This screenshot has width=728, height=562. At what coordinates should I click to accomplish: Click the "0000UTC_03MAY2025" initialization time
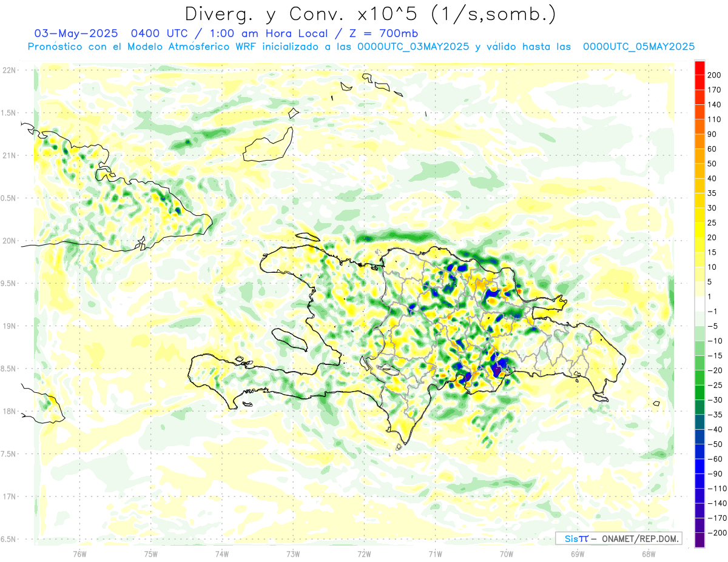413,47
